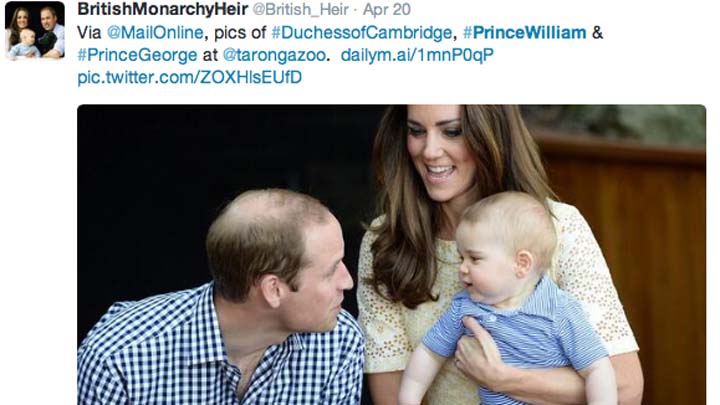720x405 pixels.
Task: Open the dailym.ai/1mnP0qP short link
Action: 417,55
